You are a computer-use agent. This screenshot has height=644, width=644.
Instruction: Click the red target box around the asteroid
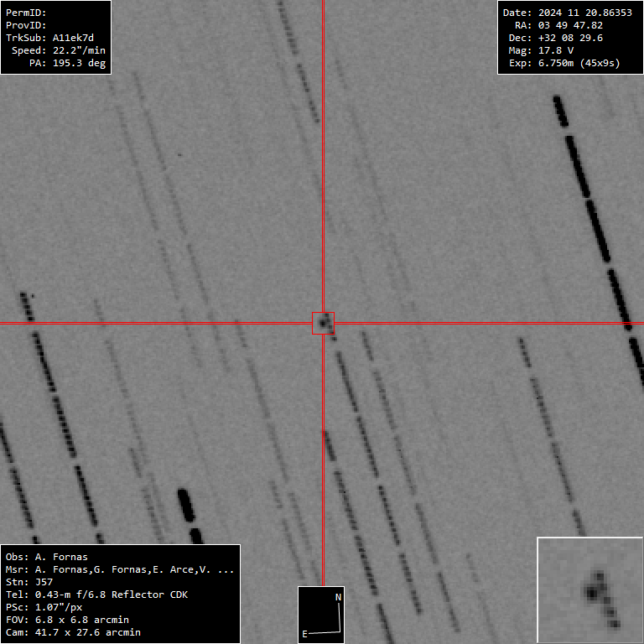[323, 323]
